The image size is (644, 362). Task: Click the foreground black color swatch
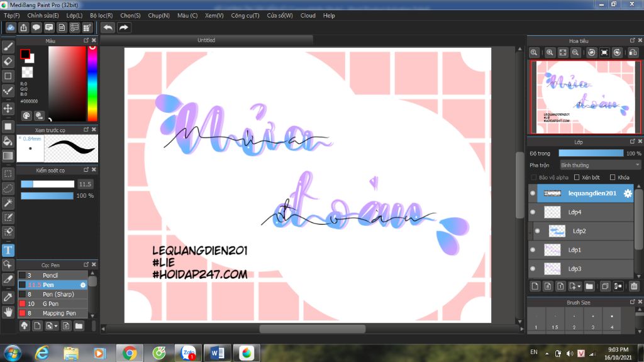(25, 54)
